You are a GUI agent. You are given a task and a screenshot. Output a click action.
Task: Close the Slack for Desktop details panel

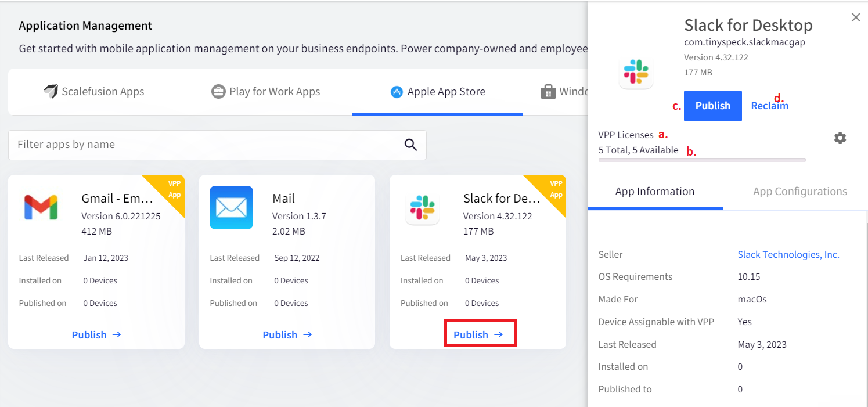(856, 17)
